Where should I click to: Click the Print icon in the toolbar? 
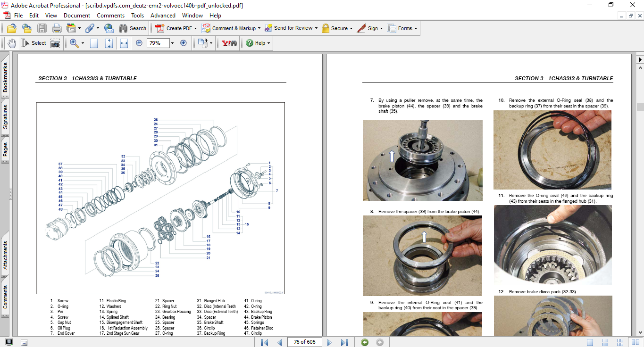point(57,28)
